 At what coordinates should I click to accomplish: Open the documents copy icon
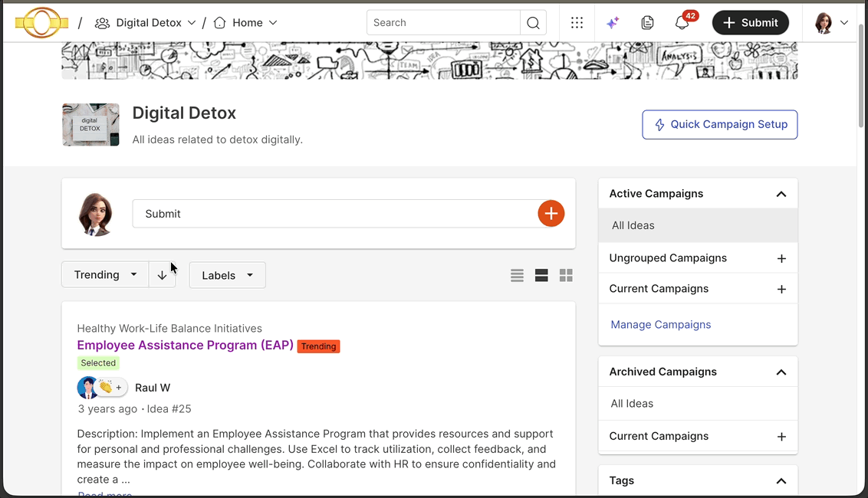[x=647, y=23]
